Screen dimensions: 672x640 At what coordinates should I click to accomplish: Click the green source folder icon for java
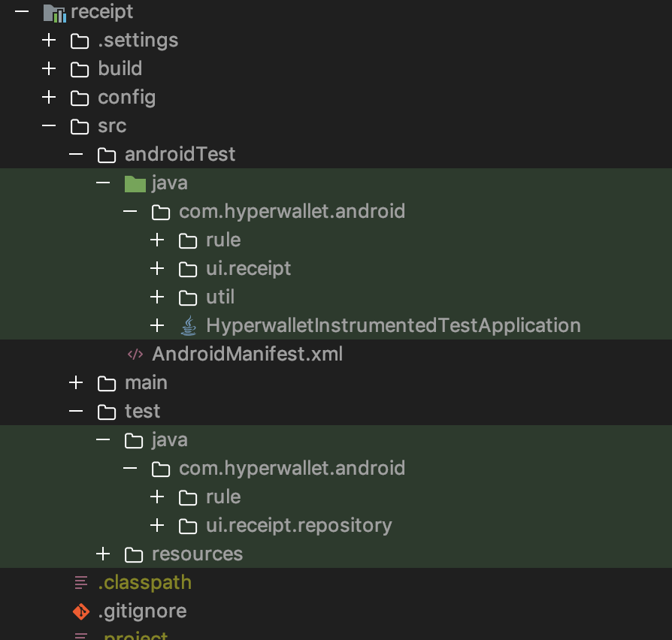[134, 183]
